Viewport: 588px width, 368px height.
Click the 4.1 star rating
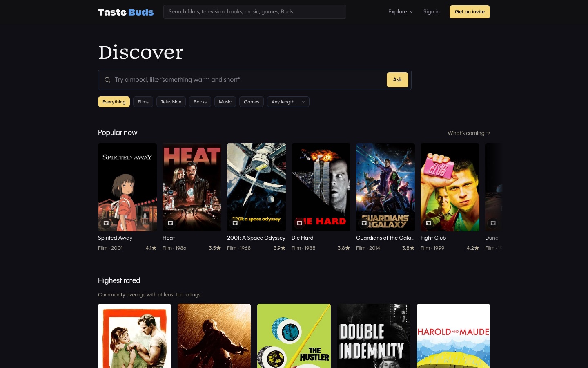(151, 248)
